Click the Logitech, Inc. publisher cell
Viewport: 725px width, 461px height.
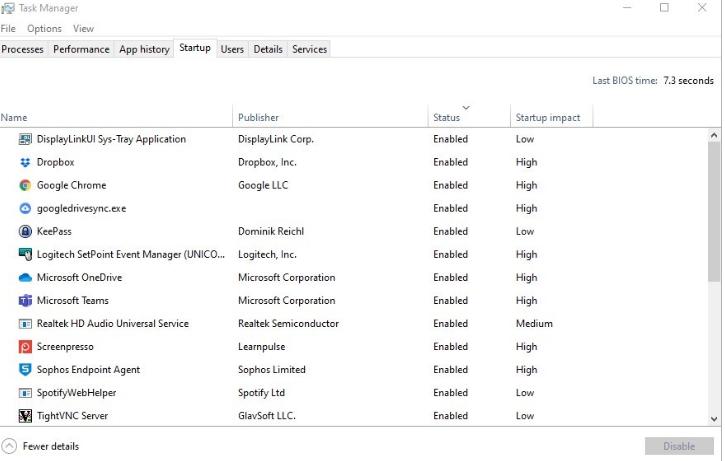[x=267, y=254]
